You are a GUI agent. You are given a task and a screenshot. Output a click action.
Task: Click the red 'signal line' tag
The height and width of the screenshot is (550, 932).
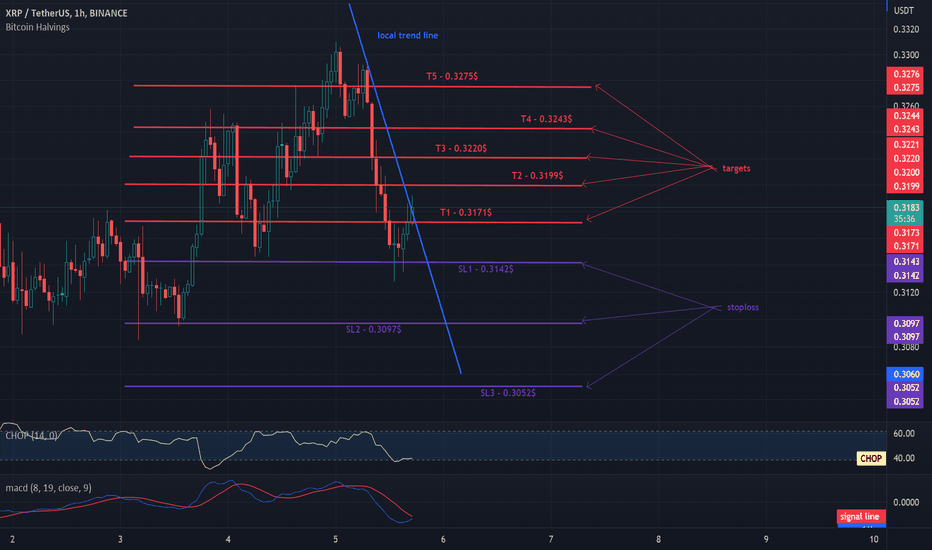click(861, 517)
